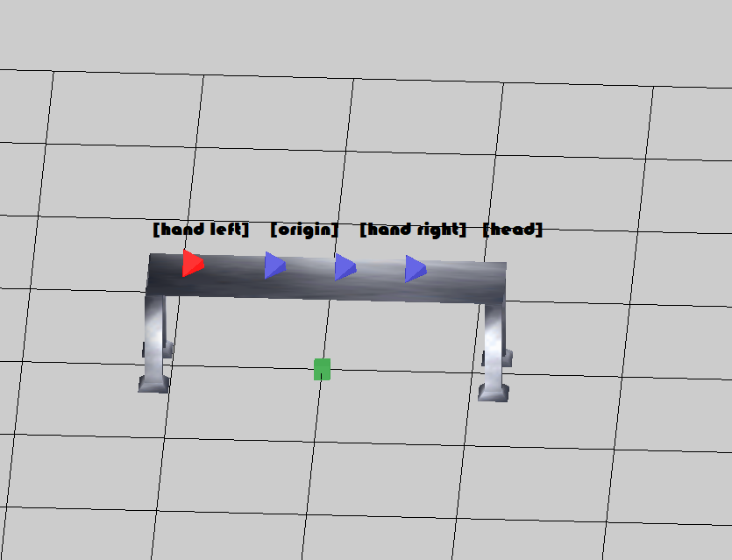Select the [hand left] label
This screenshot has height=560, width=732.
click(201, 229)
